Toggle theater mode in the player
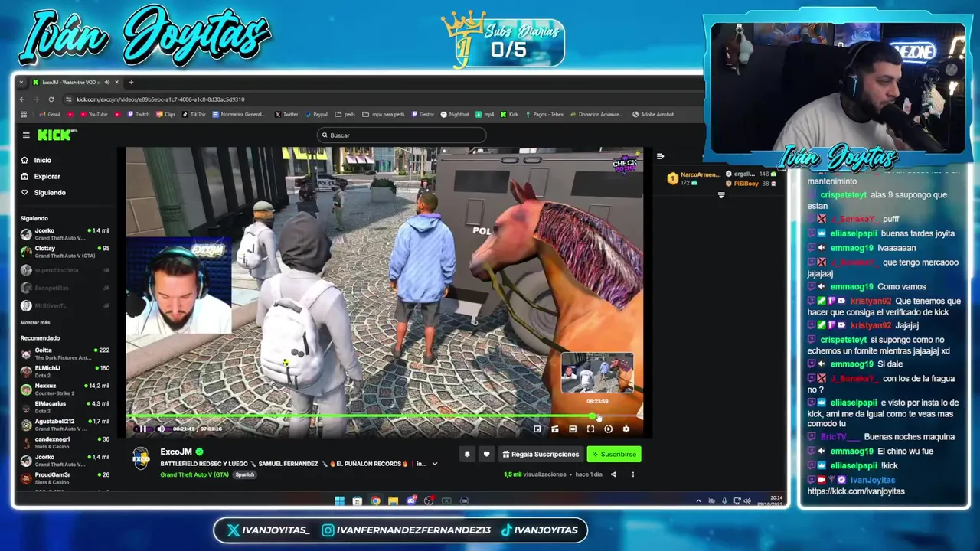 pos(573,429)
